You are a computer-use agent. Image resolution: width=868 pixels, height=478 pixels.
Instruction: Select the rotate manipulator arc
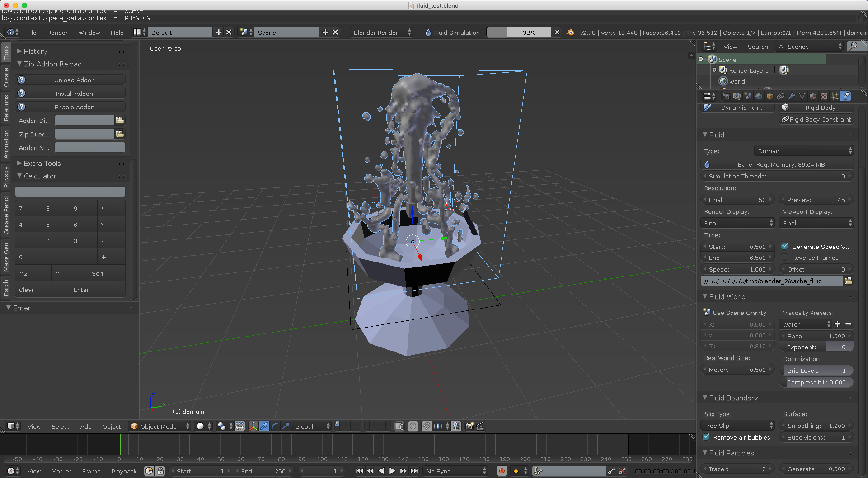275,426
